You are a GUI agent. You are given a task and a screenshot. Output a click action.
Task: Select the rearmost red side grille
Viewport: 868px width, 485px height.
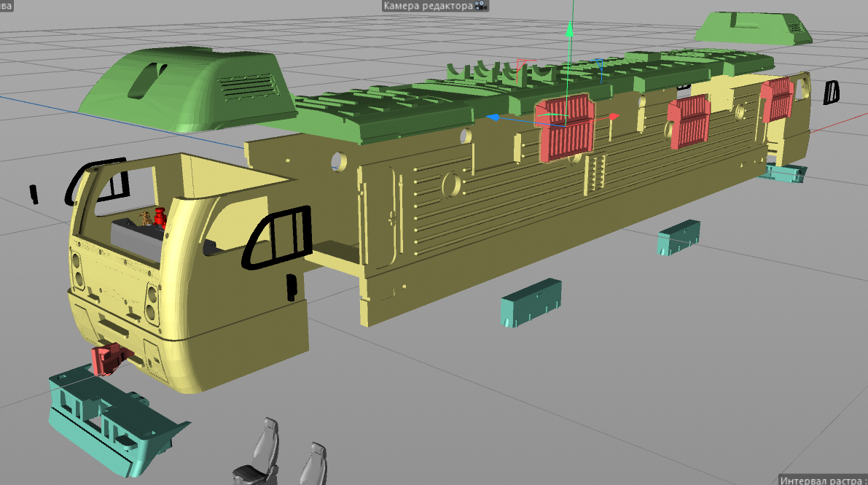point(777,100)
